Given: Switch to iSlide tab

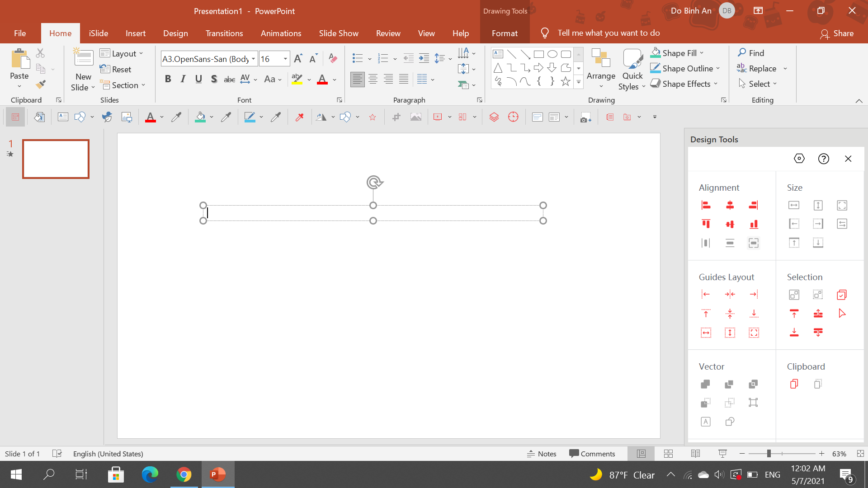Looking at the screenshot, I should pyautogui.click(x=98, y=33).
